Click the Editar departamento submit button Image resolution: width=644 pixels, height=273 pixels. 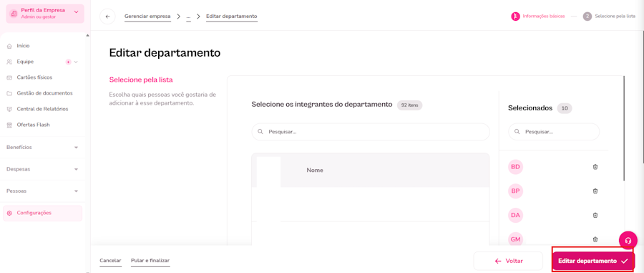pyautogui.click(x=593, y=261)
